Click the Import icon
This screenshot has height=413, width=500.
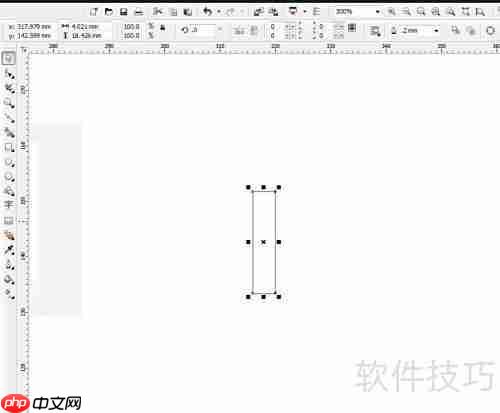pos(258,12)
